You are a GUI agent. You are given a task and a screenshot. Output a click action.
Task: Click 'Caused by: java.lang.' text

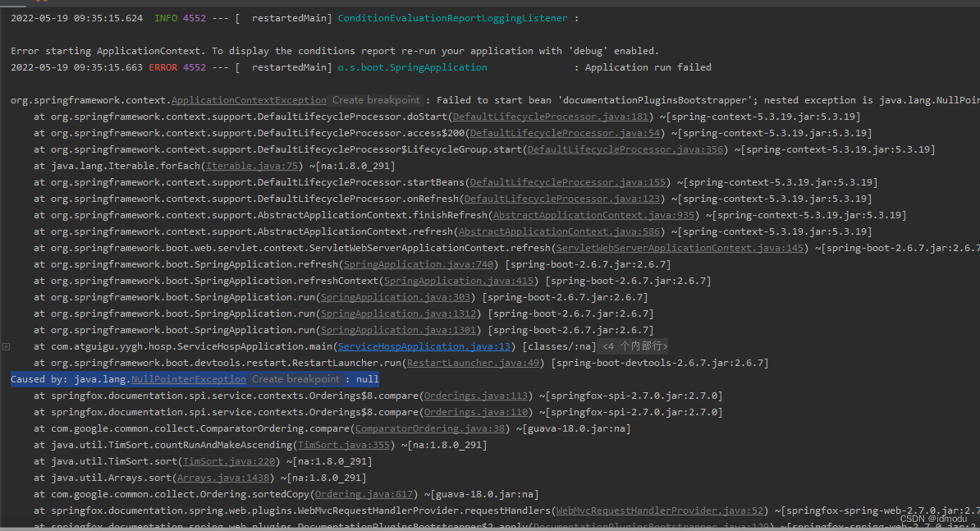tap(71, 379)
